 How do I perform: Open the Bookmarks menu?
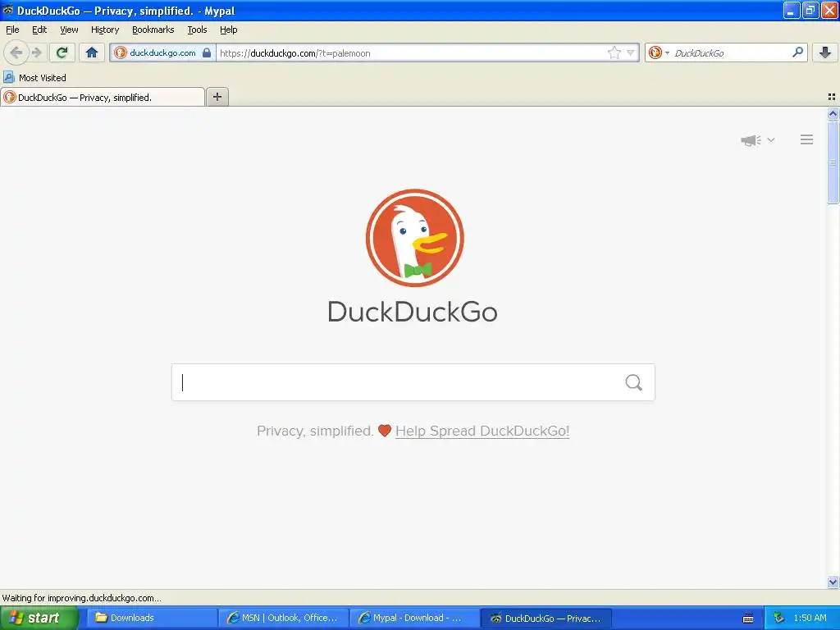tap(153, 30)
